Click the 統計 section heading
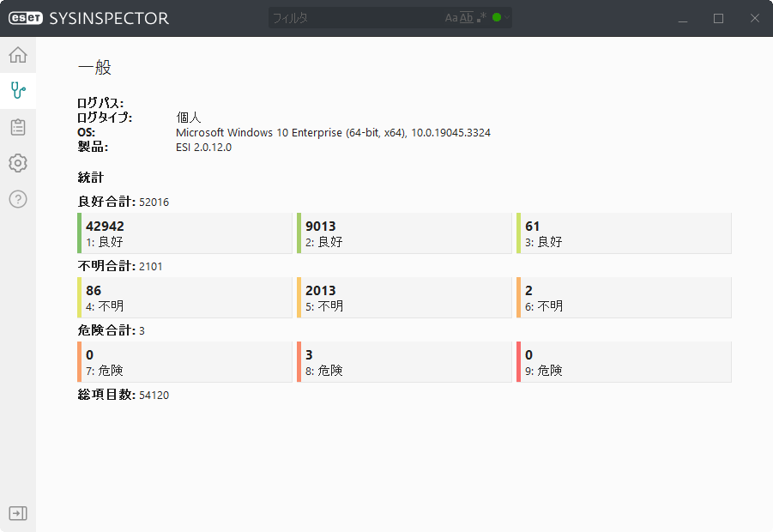Viewport: 773px width, 532px height. pyautogui.click(x=91, y=178)
